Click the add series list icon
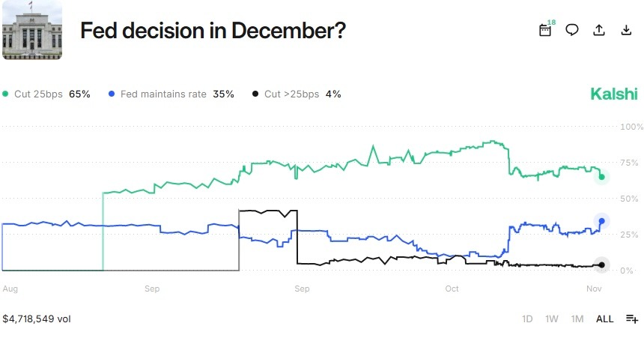This screenshot has height=338, width=644. (631, 319)
